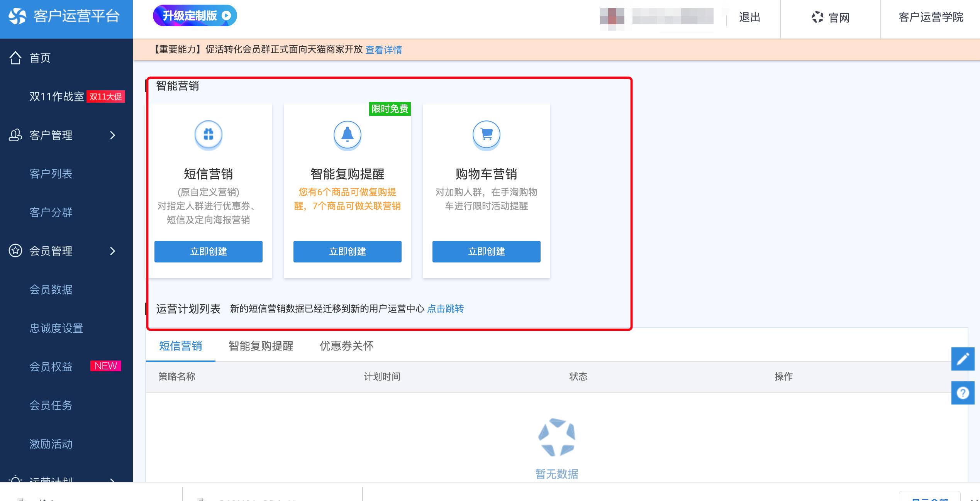Click the people icon beside 客户管理
980x501 pixels.
tap(15, 135)
